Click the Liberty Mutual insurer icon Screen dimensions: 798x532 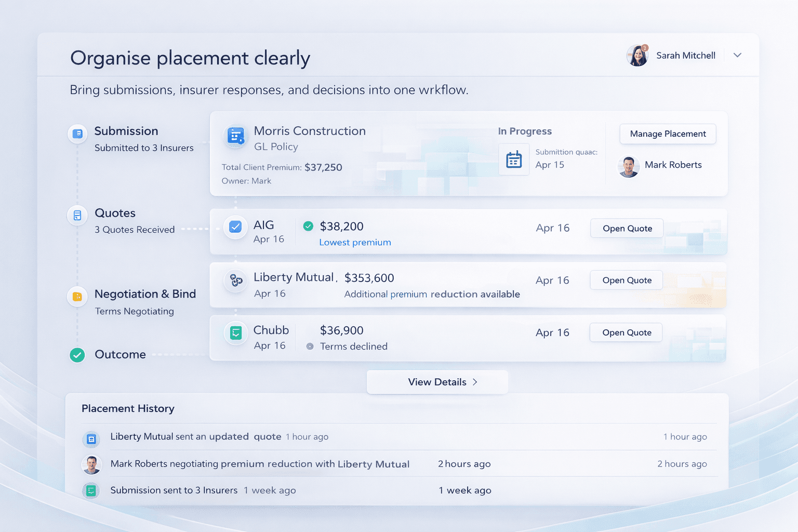[236, 281]
